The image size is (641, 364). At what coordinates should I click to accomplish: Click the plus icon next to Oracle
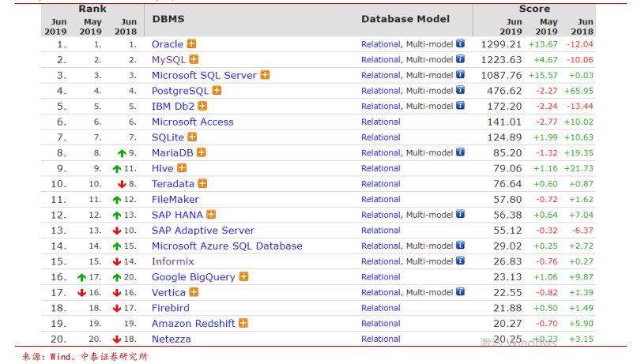[x=191, y=43]
